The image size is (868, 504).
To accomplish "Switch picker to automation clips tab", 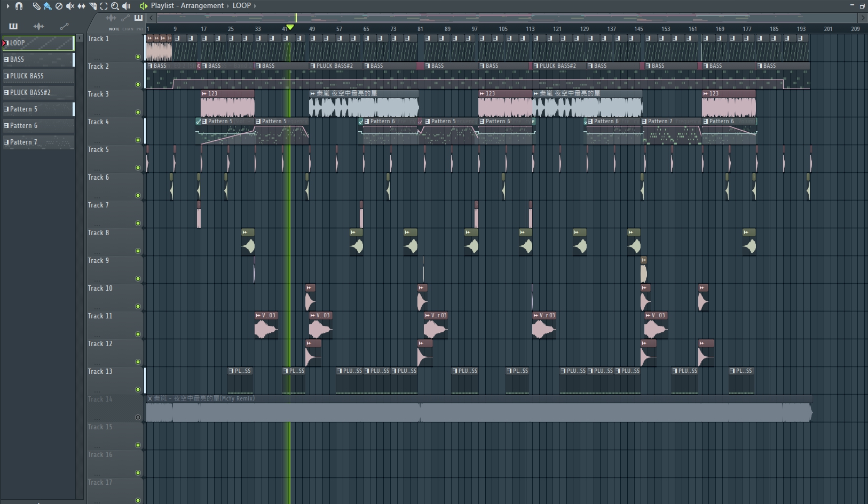I will pos(64,26).
